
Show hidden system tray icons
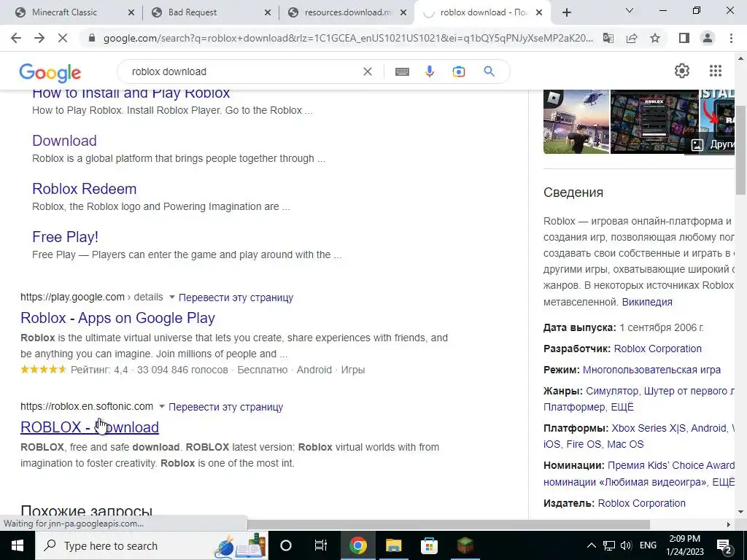coord(591,545)
